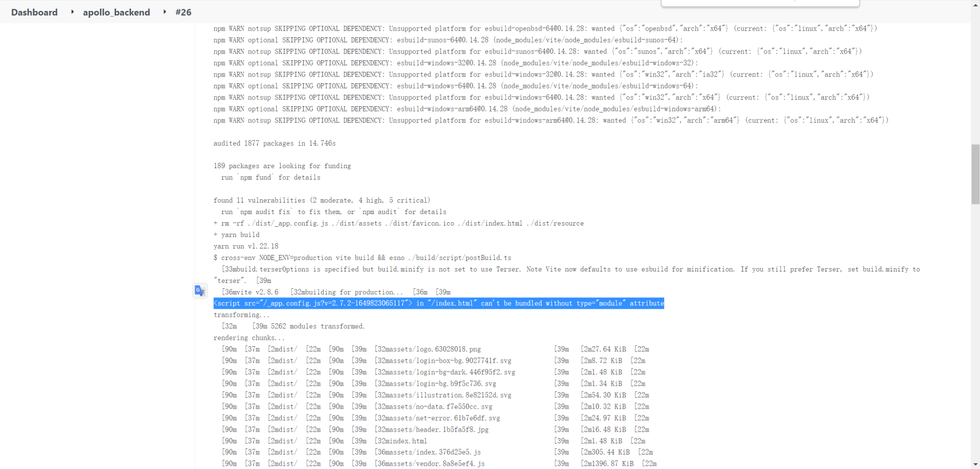Click the 'audited 1877 packages in 14.746s' line
The width and height of the screenshot is (980, 469).
point(274,143)
